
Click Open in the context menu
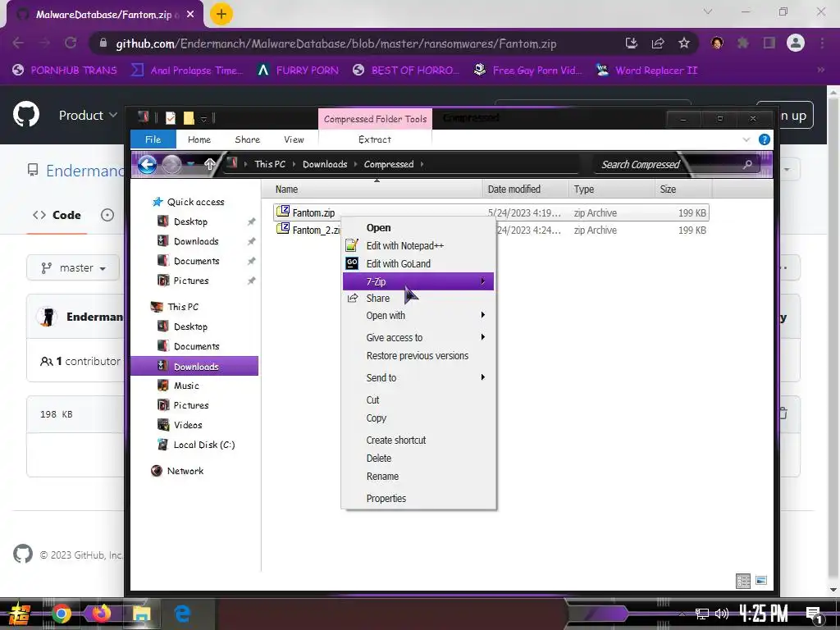point(418,228)
